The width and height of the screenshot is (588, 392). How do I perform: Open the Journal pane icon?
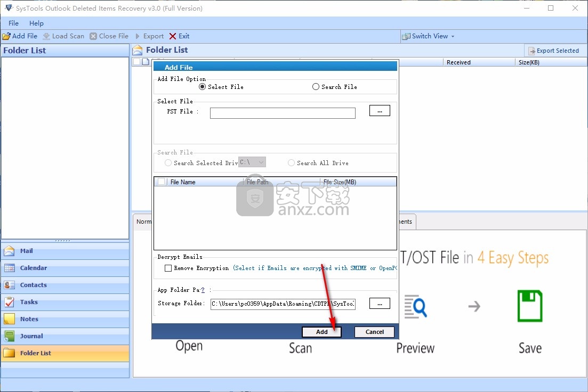pyautogui.click(x=10, y=336)
